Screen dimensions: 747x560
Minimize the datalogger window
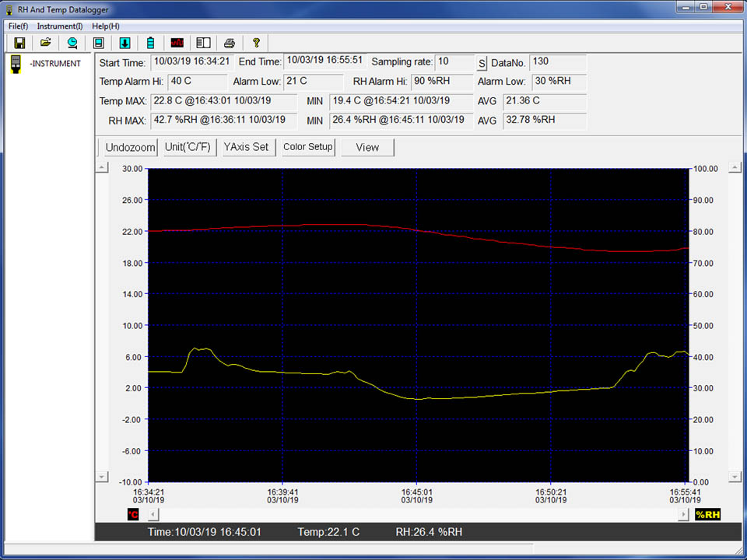[x=686, y=7]
